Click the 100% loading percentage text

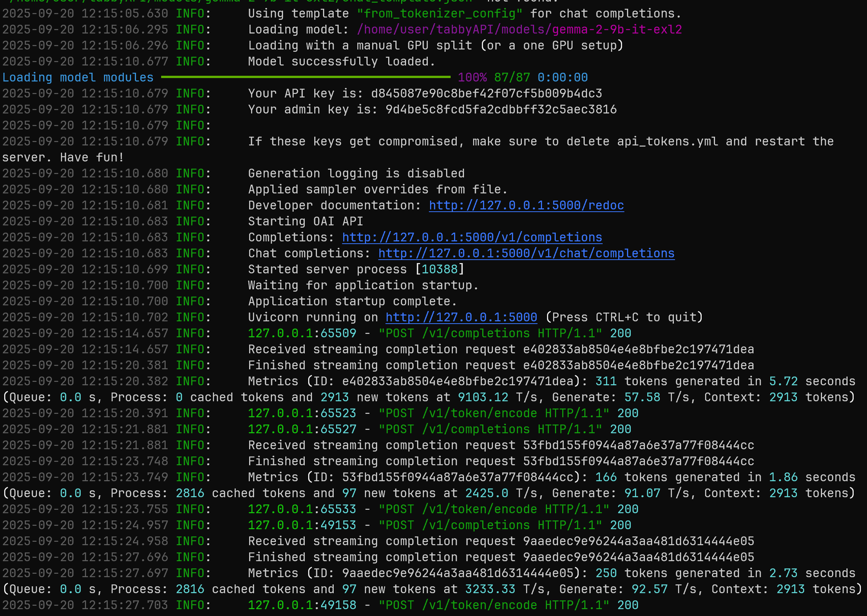pyautogui.click(x=472, y=78)
